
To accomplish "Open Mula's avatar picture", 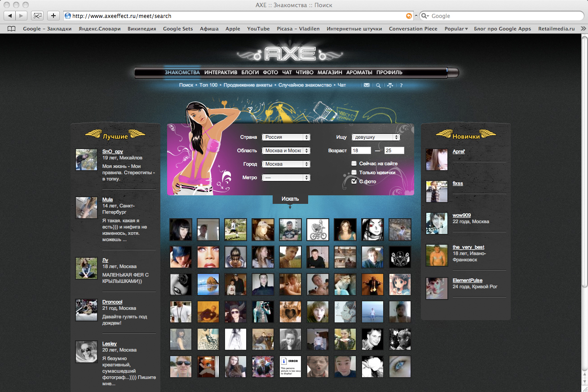I will click(x=86, y=207).
